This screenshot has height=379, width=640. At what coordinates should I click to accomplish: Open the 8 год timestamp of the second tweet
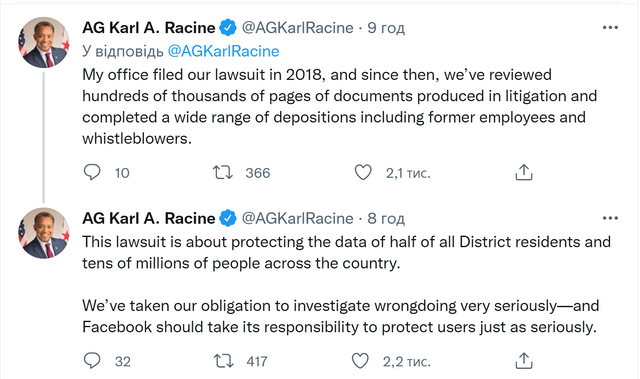pyautogui.click(x=386, y=218)
